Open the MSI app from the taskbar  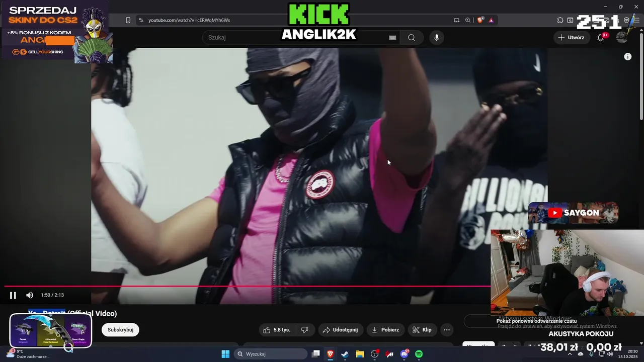pos(389,354)
